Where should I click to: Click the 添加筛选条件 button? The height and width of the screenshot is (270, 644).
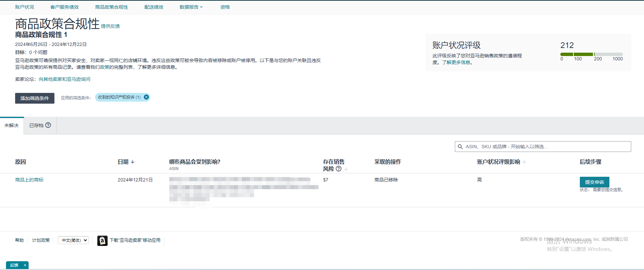click(35, 98)
